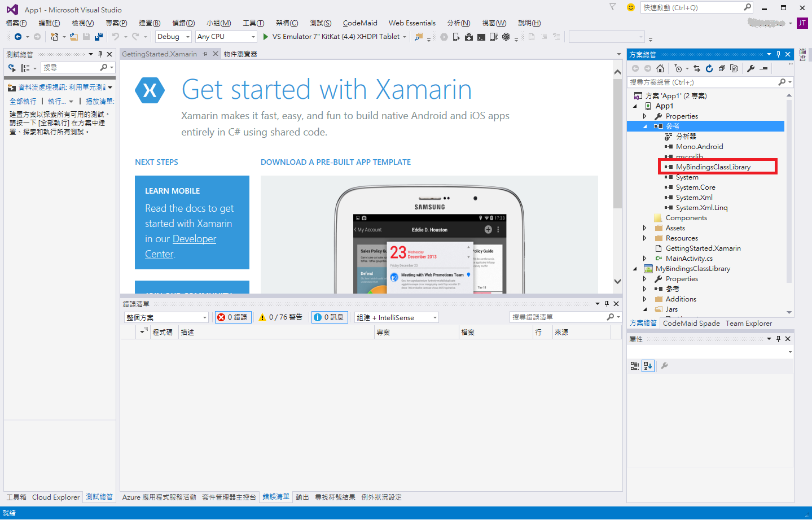Screen dimensions: 812x520
Task: Toggle the 0 errors filter button
Action: [232, 317]
